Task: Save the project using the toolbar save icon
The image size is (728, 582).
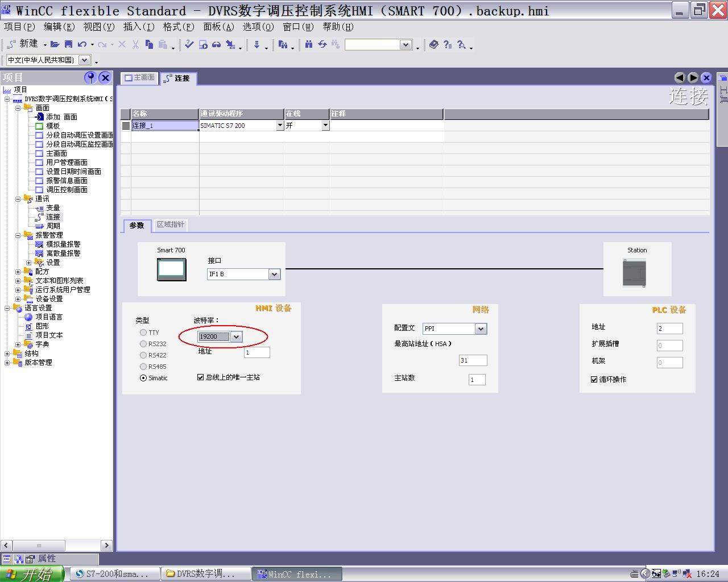Action: pos(68,44)
